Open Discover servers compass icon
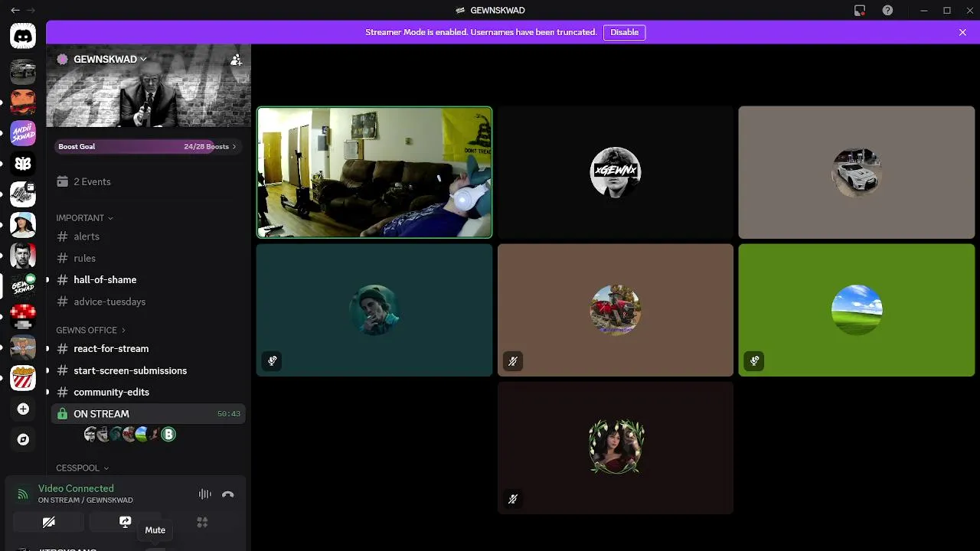 [23, 439]
